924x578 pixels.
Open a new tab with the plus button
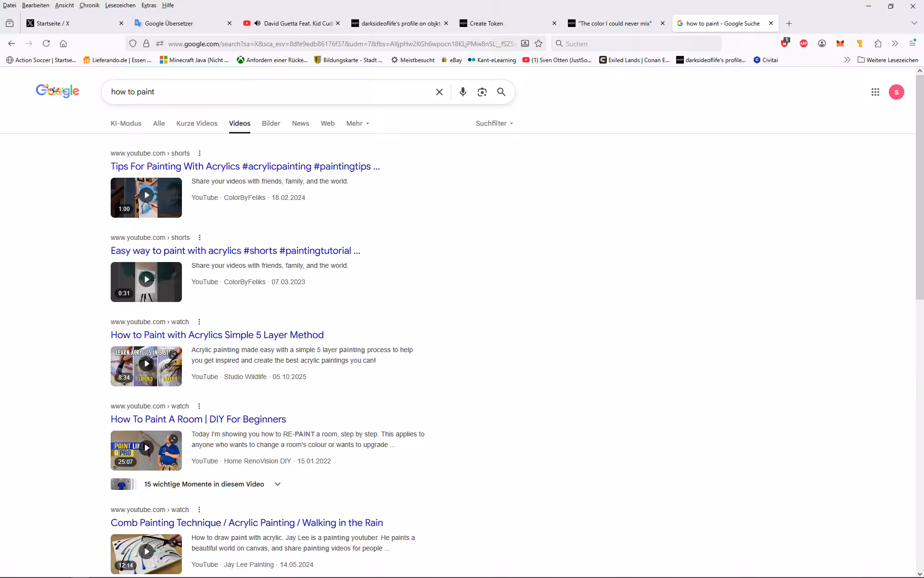[x=789, y=23]
